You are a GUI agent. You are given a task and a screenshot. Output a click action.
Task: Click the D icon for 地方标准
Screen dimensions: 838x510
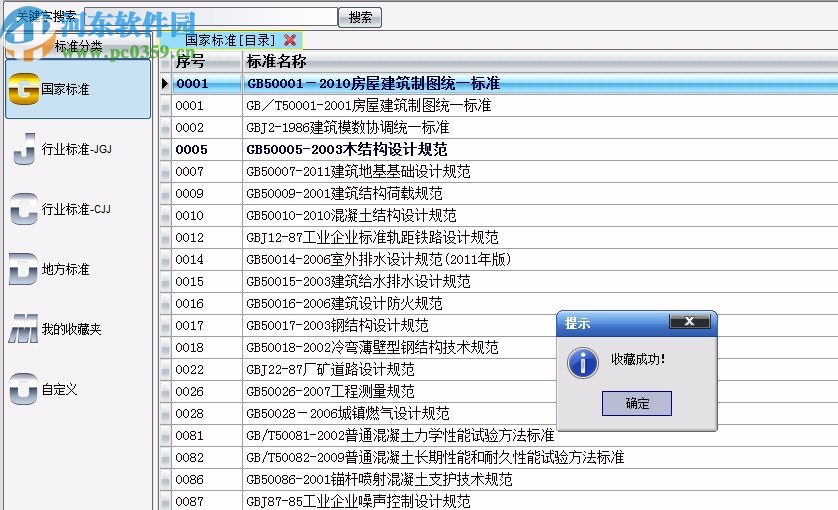pyautogui.click(x=24, y=269)
